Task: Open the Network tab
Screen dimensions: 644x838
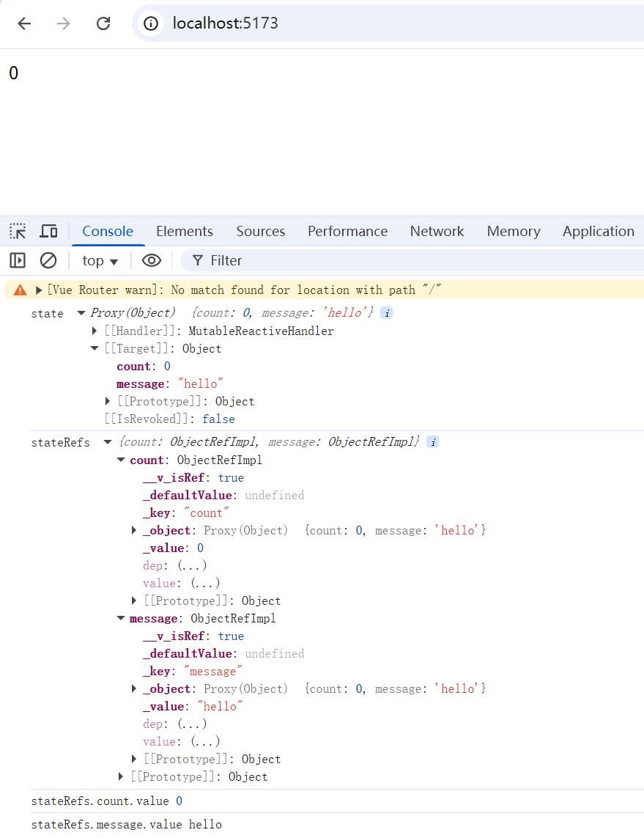Action: (x=437, y=232)
